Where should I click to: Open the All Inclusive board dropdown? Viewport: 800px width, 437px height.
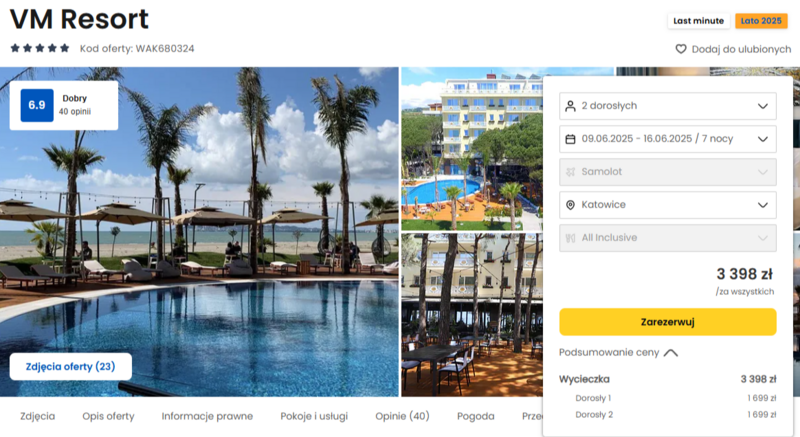(668, 238)
